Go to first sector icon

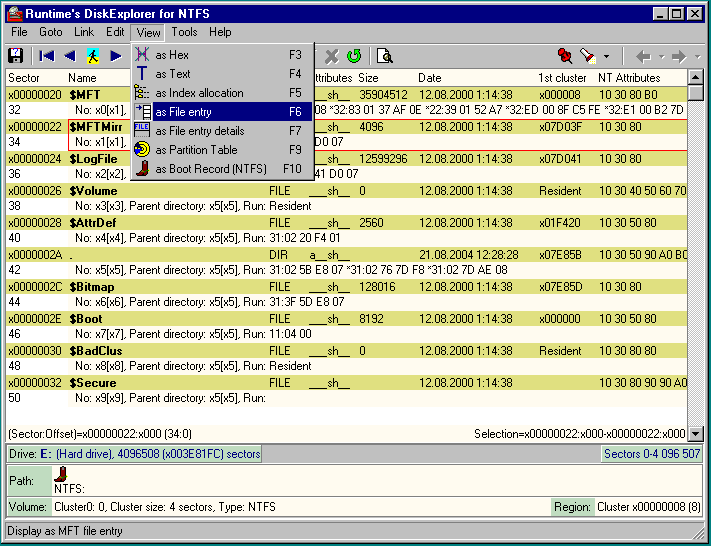[x=47, y=56]
